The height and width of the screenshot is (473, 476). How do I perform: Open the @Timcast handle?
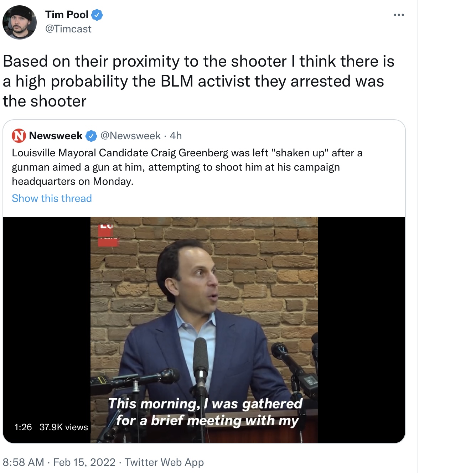[68, 29]
